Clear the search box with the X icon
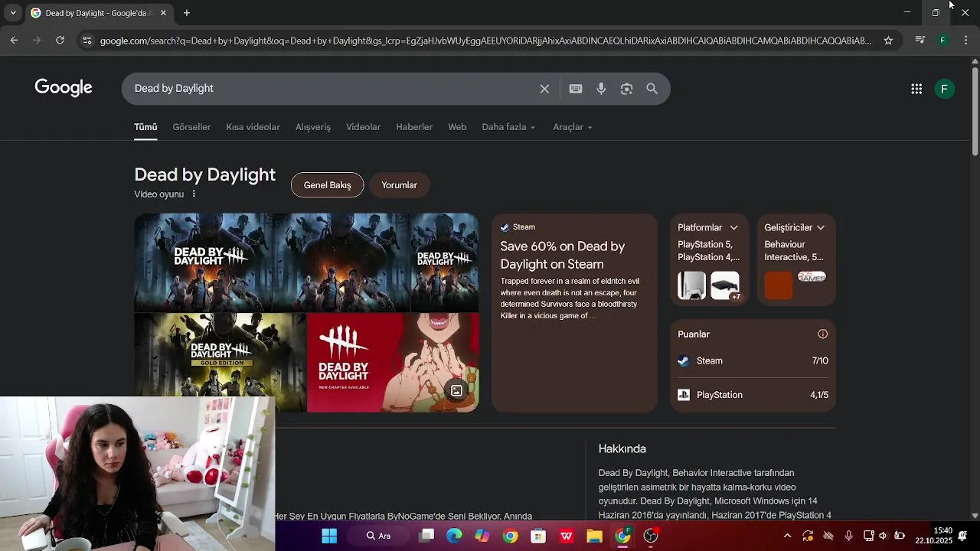This screenshot has width=980, height=551. [x=544, y=89]
